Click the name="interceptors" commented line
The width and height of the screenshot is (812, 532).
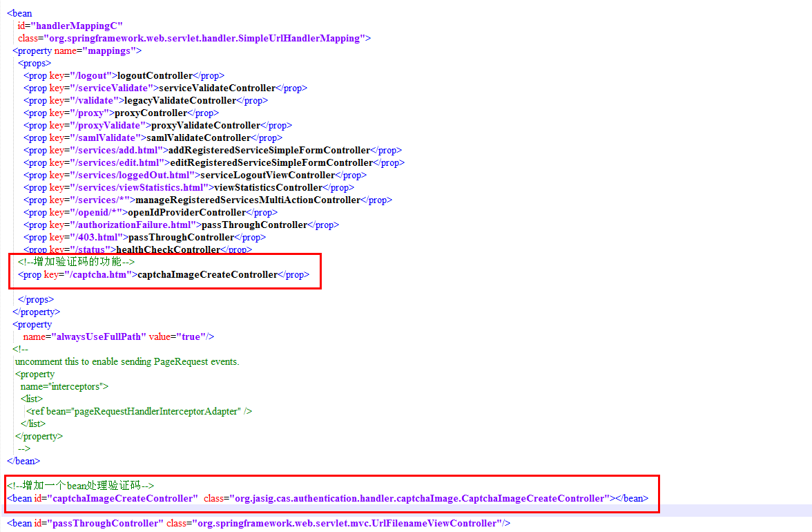click(64, 386)
